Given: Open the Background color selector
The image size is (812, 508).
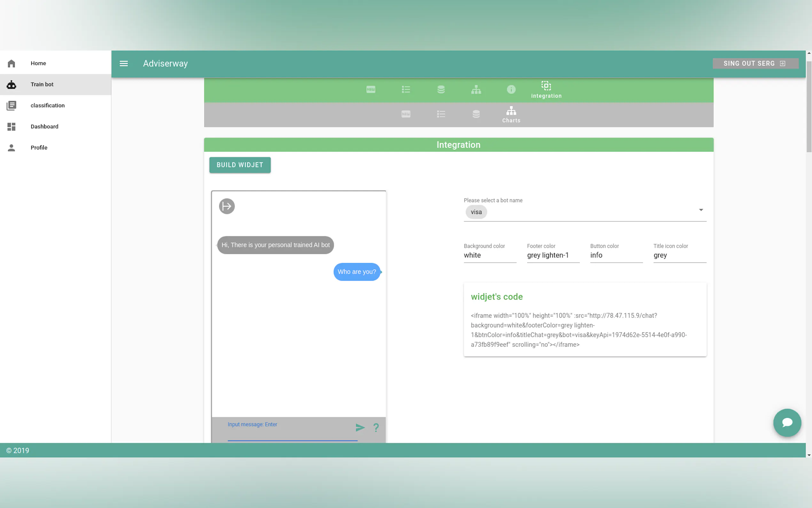Looking at the screenshot, I should (490, 255).
